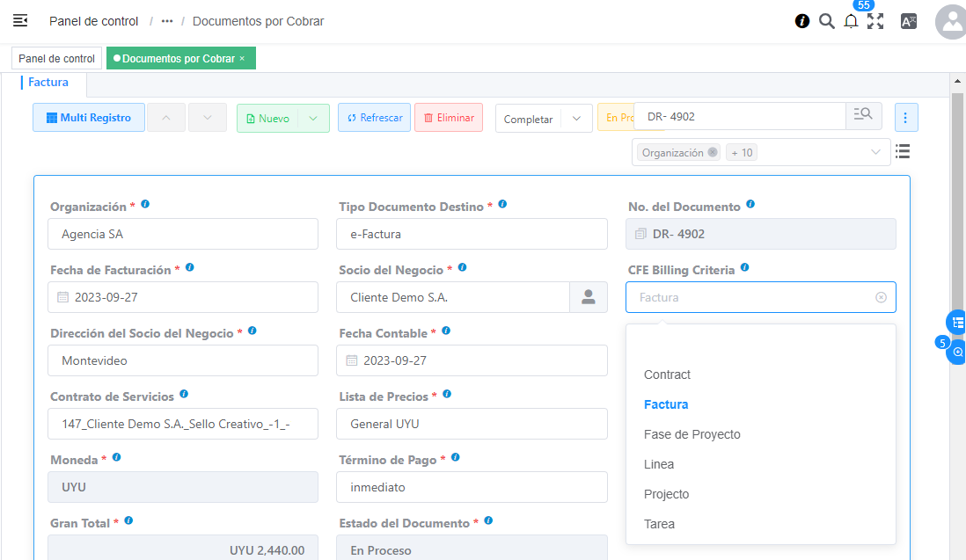Choose Fase de Proyecto option

692,434
